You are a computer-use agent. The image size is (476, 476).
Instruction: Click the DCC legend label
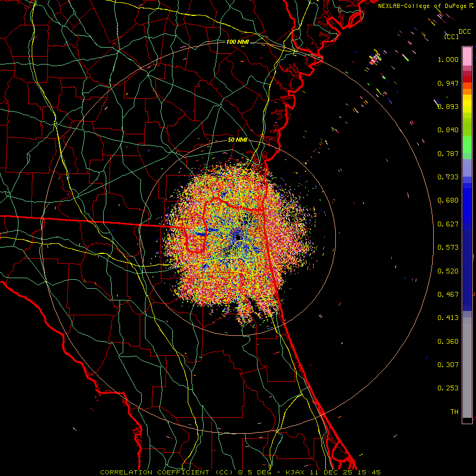(x=464, y=32)
